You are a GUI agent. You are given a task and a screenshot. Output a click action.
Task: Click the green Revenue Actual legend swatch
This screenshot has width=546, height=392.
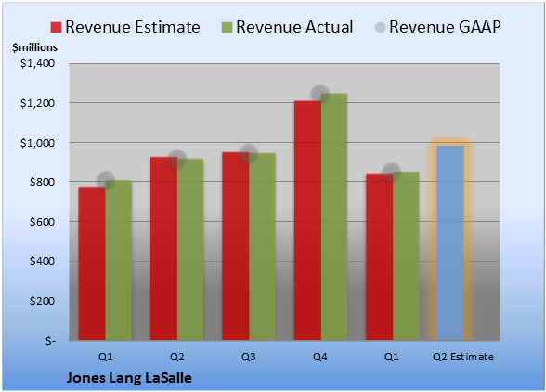[x=227, y=27]
